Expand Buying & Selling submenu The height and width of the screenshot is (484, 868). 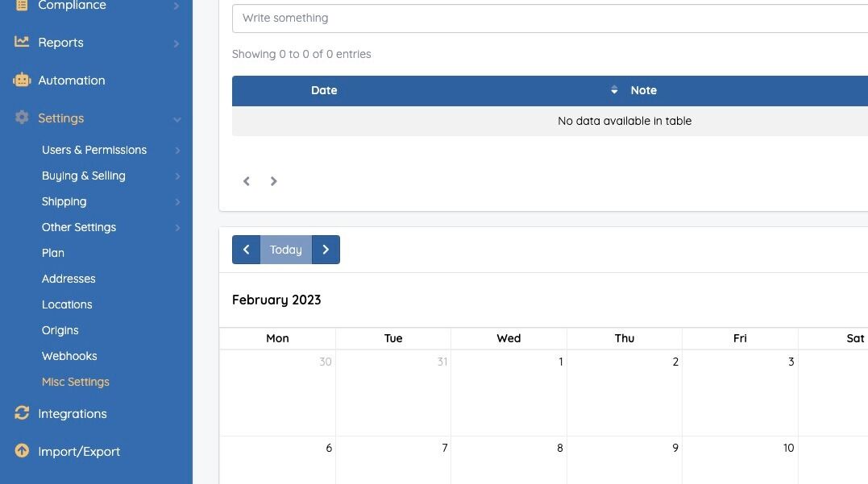(177, 176)
